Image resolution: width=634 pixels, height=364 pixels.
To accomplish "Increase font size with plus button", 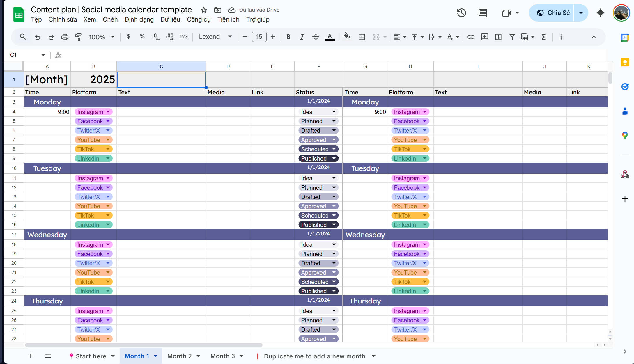I will pos(273,37).
